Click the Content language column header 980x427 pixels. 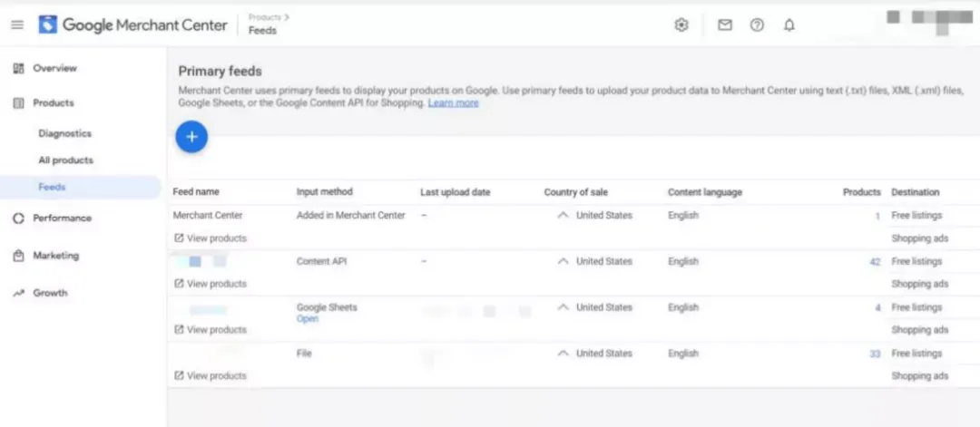(x=704, y=192)
